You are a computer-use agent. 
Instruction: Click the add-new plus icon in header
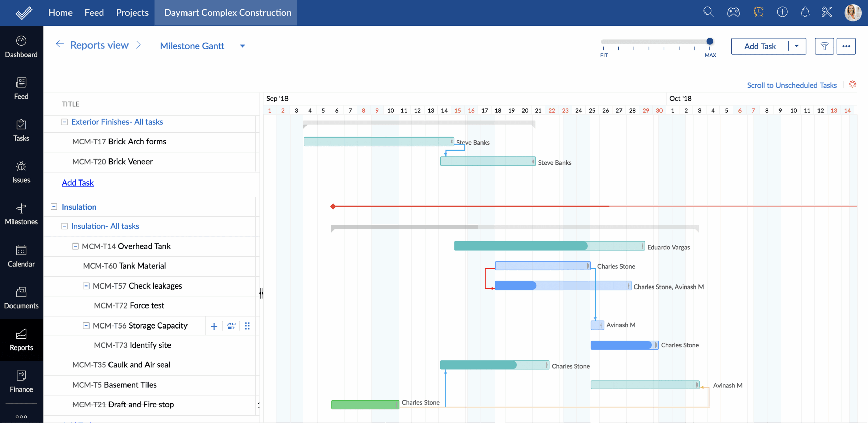click(782, 12)
